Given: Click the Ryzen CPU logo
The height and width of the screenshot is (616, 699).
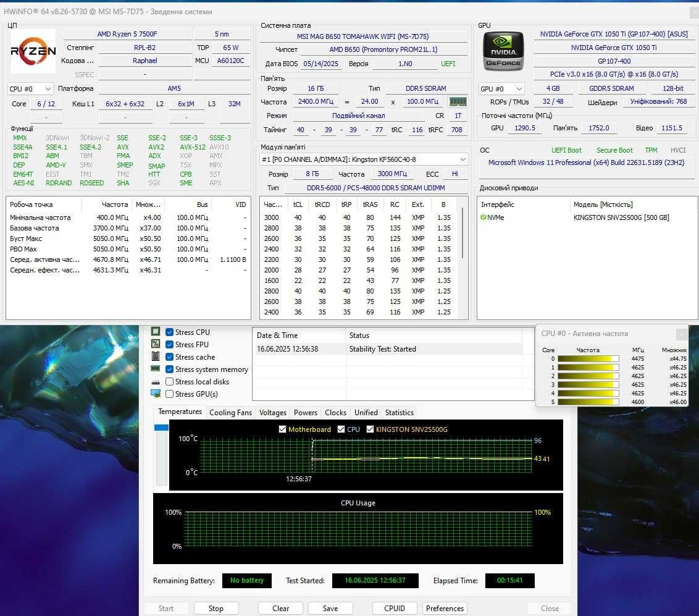Looking at the screenshot, I should (x=33, y=51).
